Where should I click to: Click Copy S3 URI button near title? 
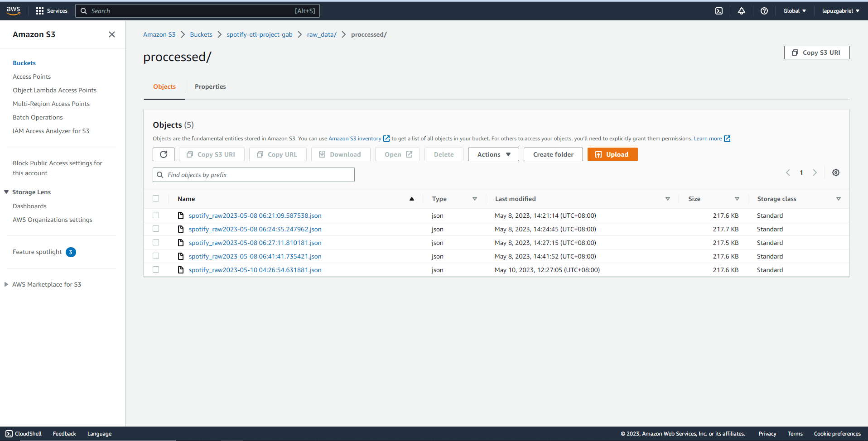point(817,53)
